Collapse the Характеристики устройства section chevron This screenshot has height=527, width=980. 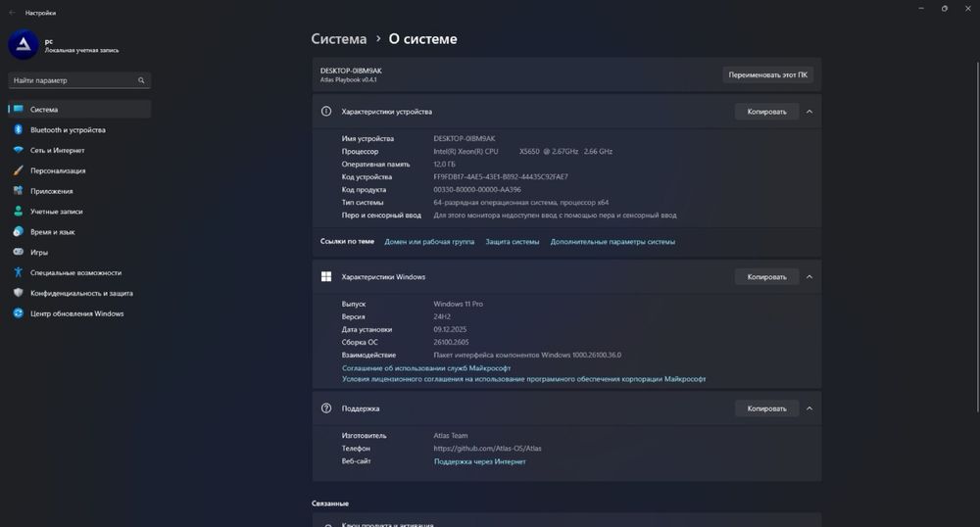click(809, 111)
